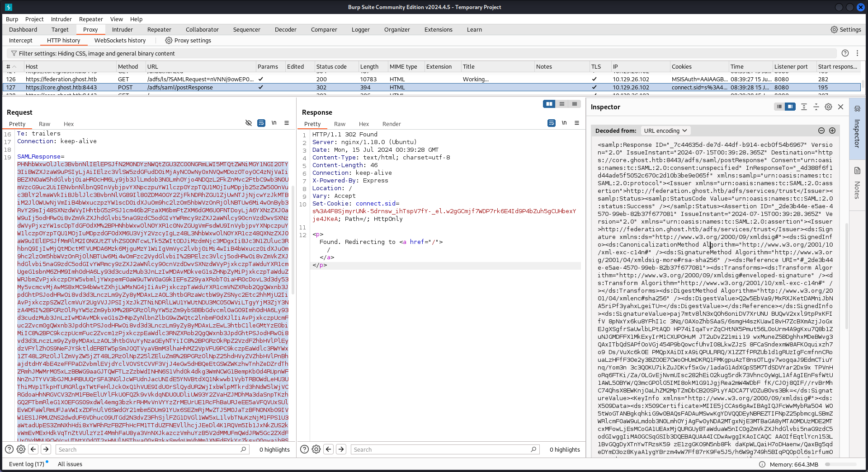The height and width of the screenshot is (472, 868).
Task: Click the memory usage bar
Action: [841, 464]
